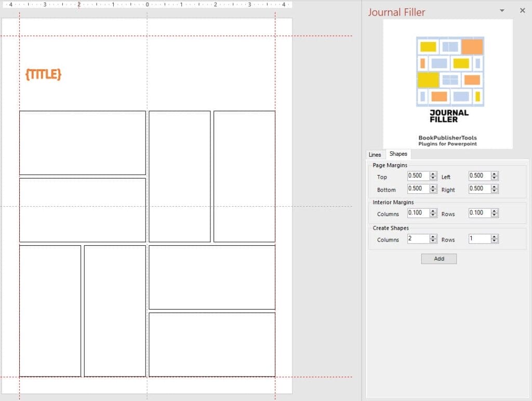Open the Journal Filler pane options arrow
This screenshot has height=401, width=532.
[502, 11]
